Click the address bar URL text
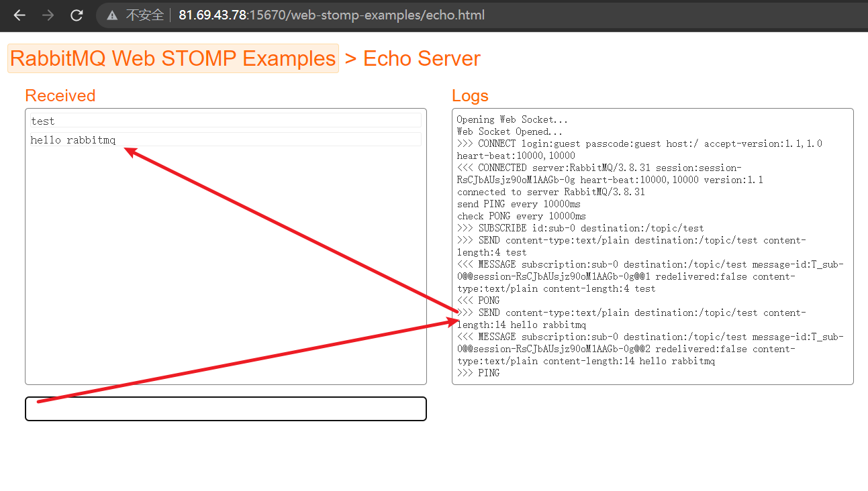 (x=331, y=15)
